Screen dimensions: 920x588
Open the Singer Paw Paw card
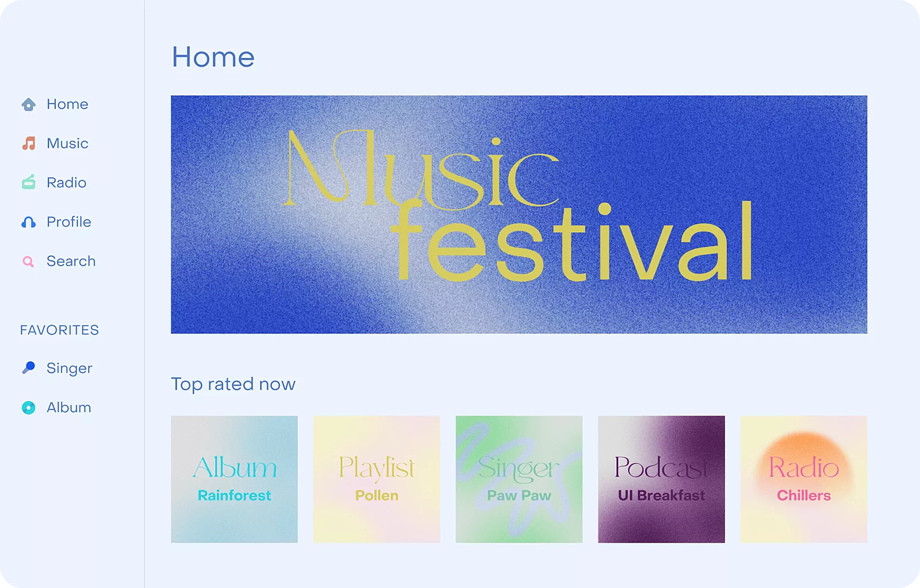[x=519, y=479]
